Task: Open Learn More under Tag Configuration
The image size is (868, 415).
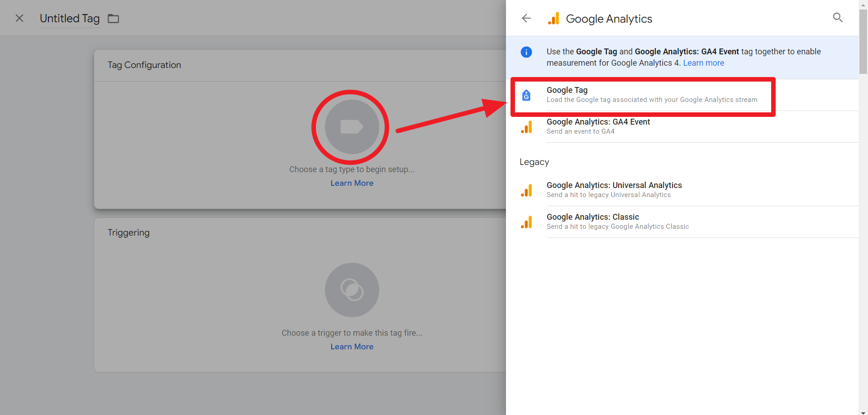Action: click(352, 183)
